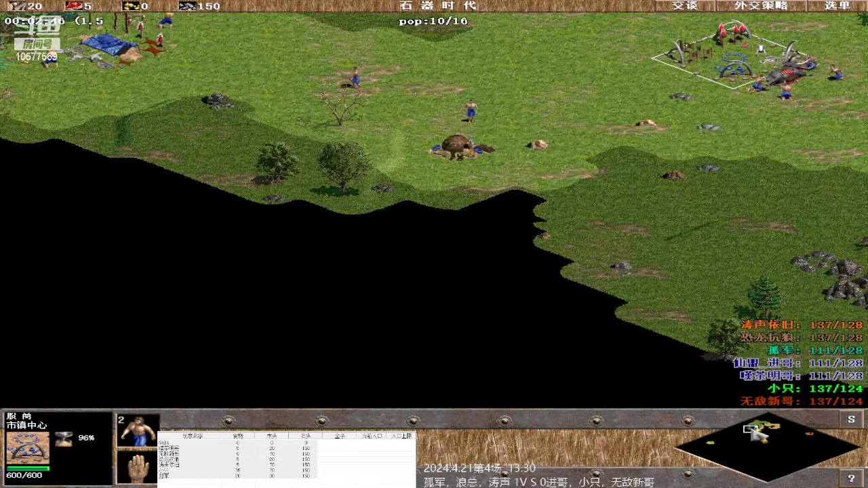Click the game timer 00:02:46
This screenshot has height=488, width=868.
35,21
